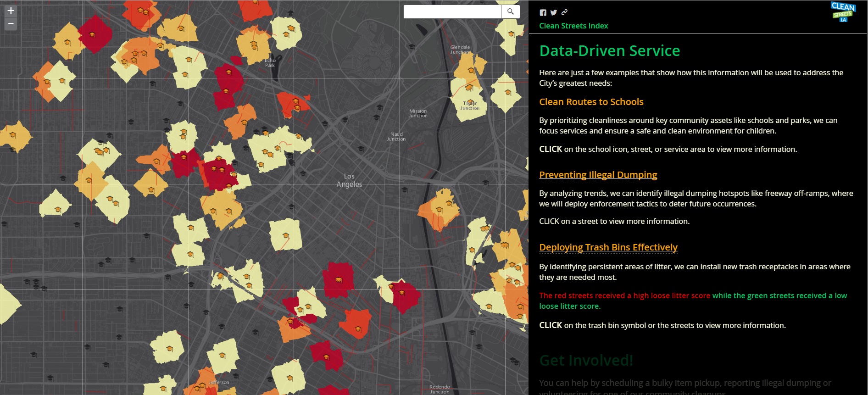Select gray school icon left of Glendale Junction

412,47
